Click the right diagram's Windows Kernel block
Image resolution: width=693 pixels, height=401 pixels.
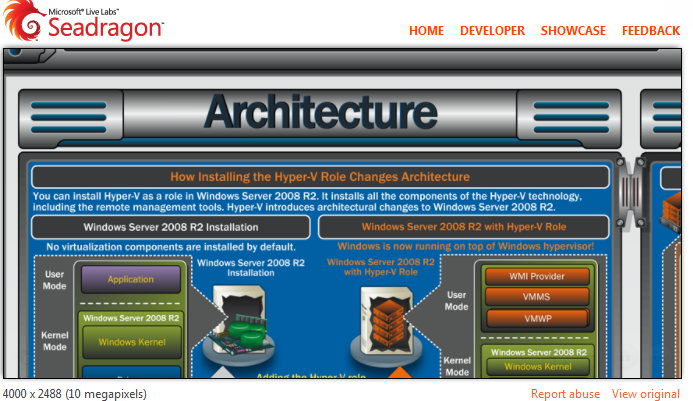(x=538, y=367)
